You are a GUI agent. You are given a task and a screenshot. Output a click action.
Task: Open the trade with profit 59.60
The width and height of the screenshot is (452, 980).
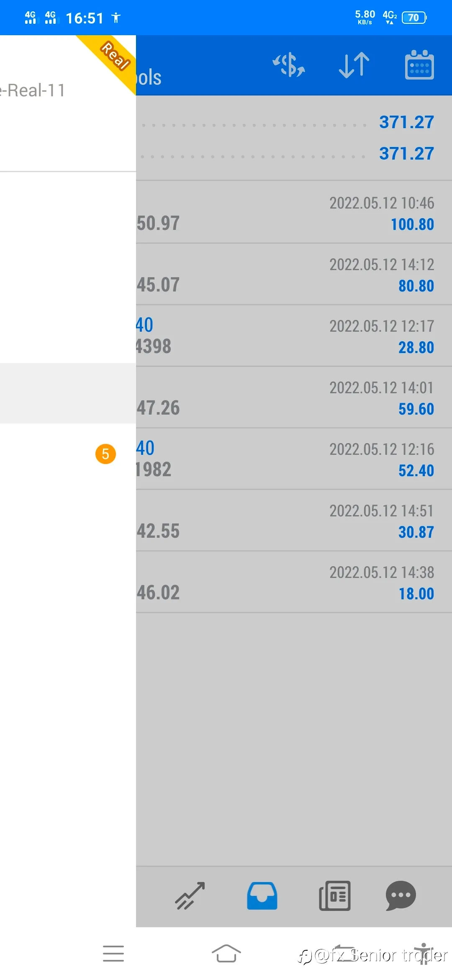point(294,397)
